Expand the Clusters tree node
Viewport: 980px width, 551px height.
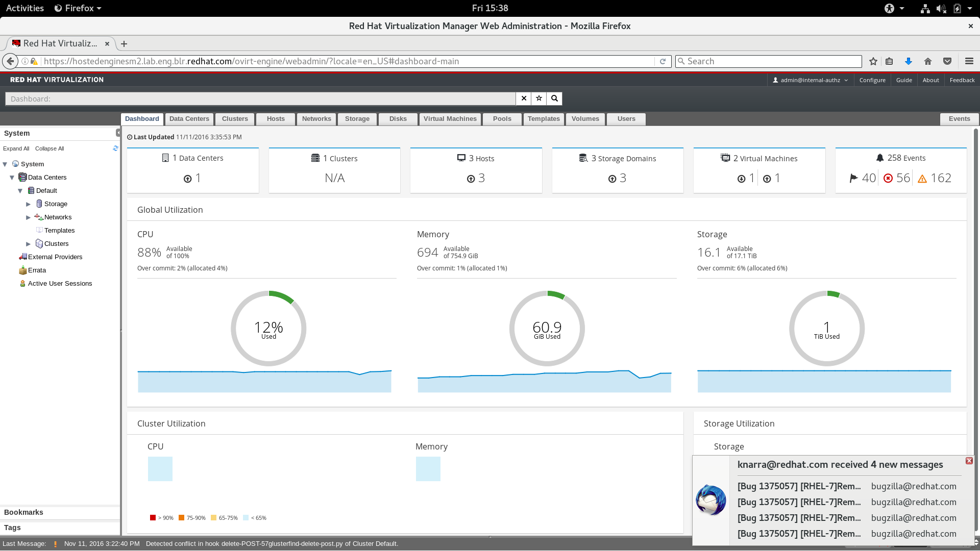(29, 244)
